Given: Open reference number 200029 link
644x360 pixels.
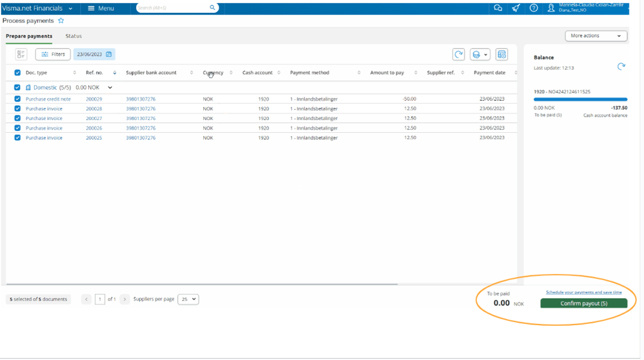Looking at the screenshot, I should pyautogui.click(x=93, y=99).
